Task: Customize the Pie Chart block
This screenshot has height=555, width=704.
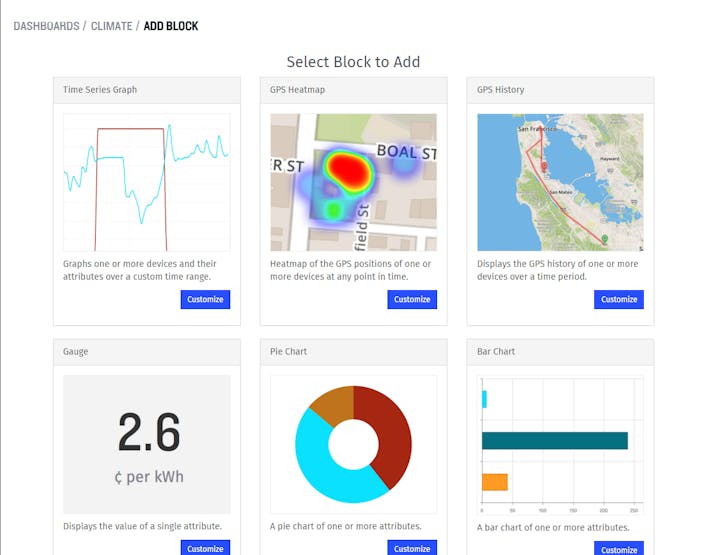Action: pos(412,548)
